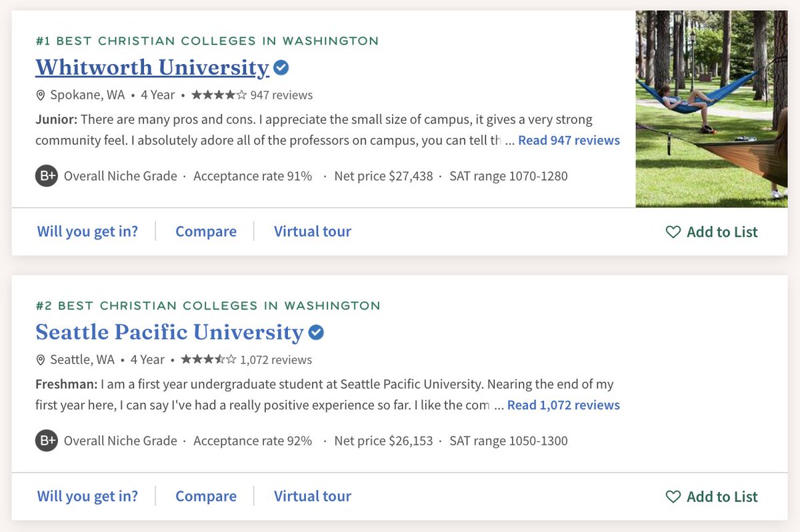Open Whitworth campus hammock photo
Image resolution: width=800 pixels, height=532 pixels.
(x=711, y=109)
